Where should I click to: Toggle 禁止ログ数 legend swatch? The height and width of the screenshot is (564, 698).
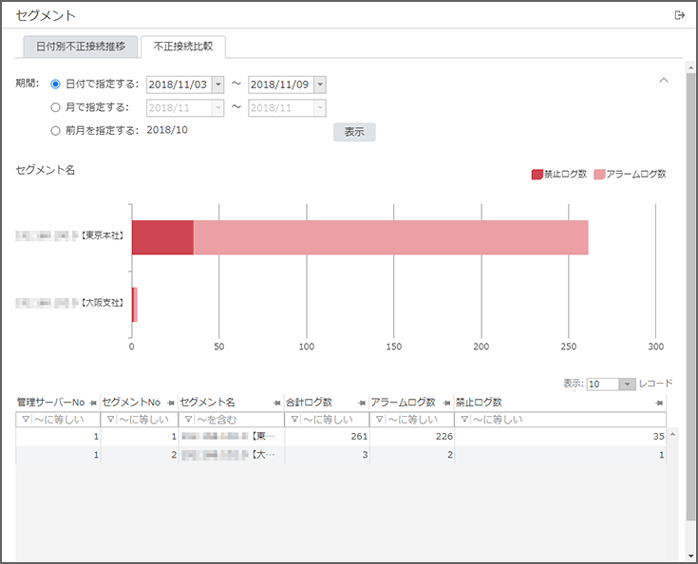pyautogui.click(x=537, y=174)
